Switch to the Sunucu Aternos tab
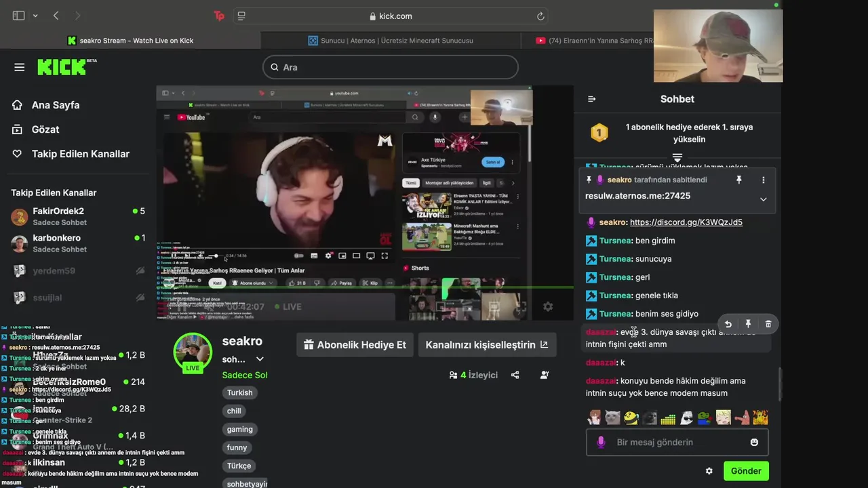 pyautogui.click(x=391, y=41)
